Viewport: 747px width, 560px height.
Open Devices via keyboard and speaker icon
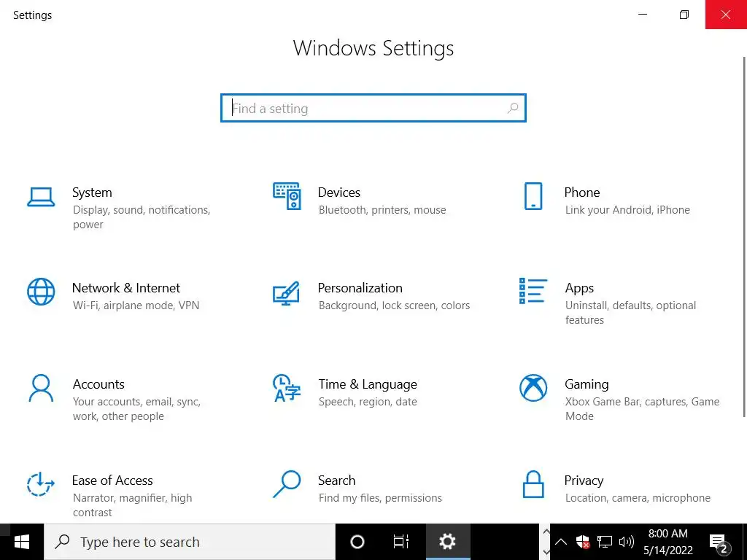pos(287,195)
